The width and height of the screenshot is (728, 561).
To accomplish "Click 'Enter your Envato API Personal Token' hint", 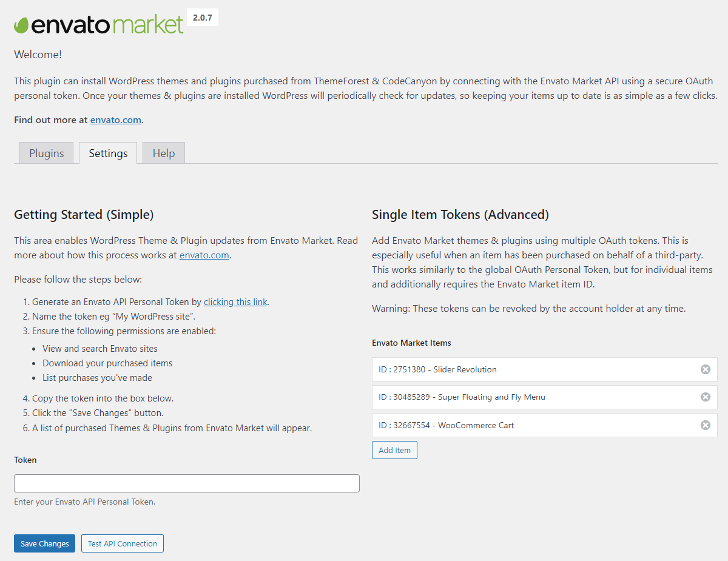I will click(x=84, y=502).
